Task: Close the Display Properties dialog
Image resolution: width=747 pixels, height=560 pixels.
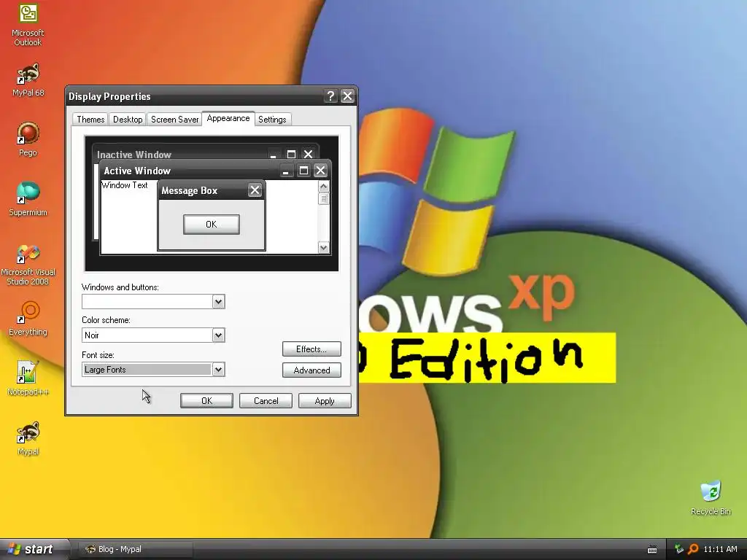Action: click(348, 96)
